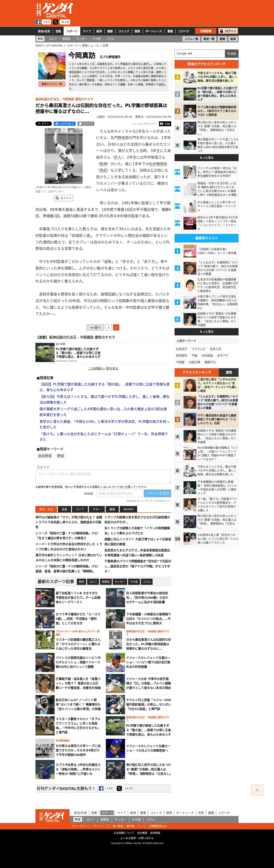The height and width of the screenshot is (868, 274).
Task: Click the 検索 magnifier search button
Action: 232,54
